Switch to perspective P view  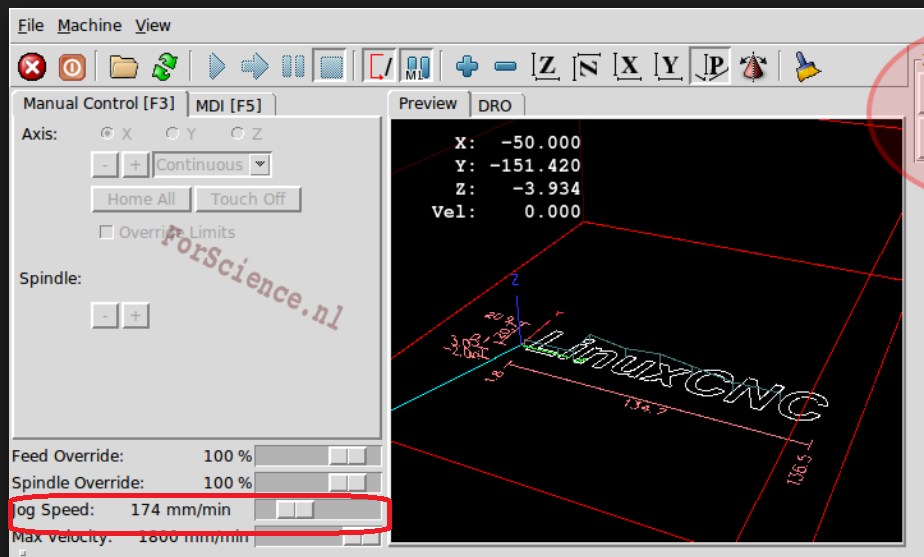pos(710,66)
